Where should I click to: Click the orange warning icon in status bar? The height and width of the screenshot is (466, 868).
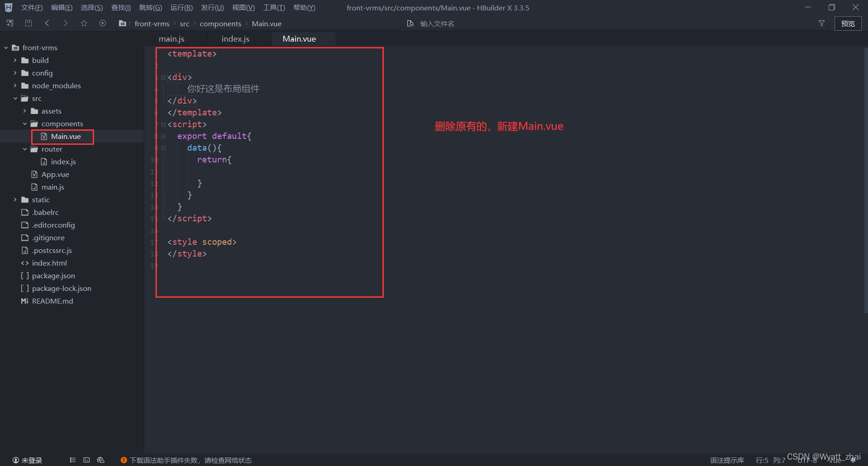[x=123, y=460]
